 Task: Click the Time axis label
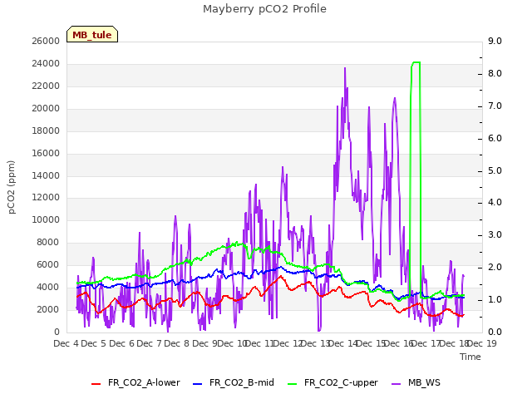tap(470, 357)
